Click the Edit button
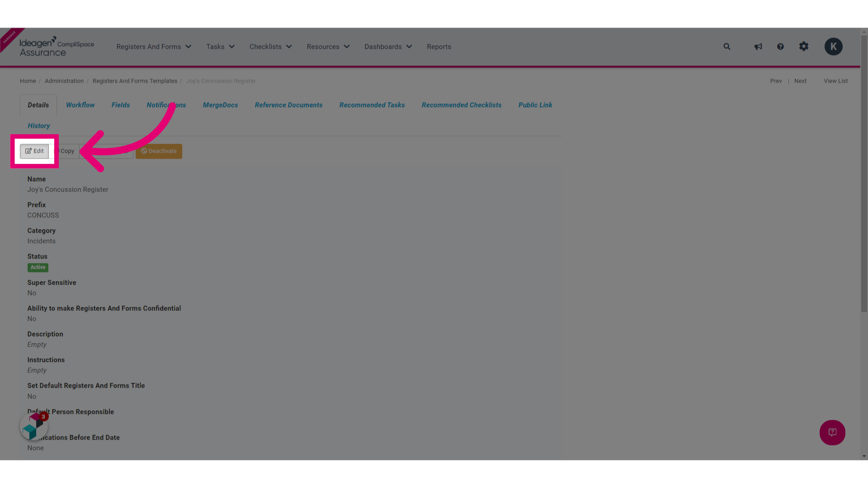The height and width of the screenshot is (488, 868). [x=34, y=151]
